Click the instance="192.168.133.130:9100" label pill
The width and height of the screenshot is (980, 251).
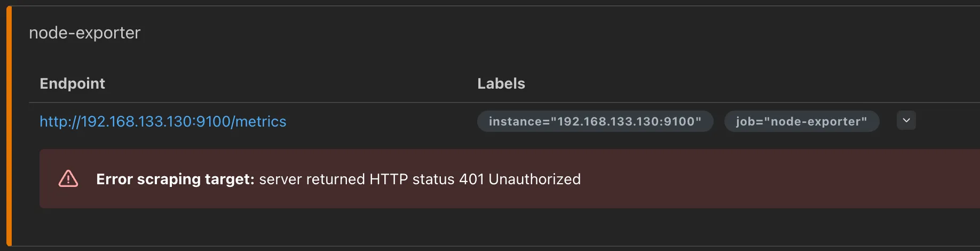595,121
